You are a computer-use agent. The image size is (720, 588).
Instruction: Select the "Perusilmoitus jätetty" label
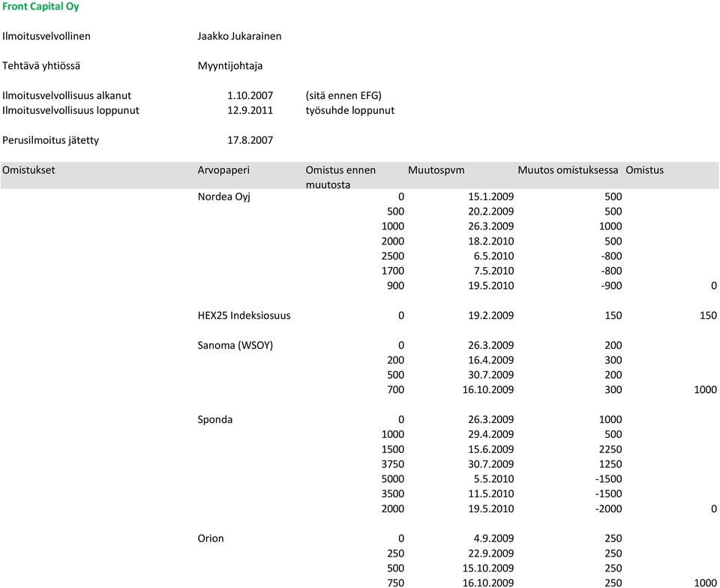(x=50, y=140)
